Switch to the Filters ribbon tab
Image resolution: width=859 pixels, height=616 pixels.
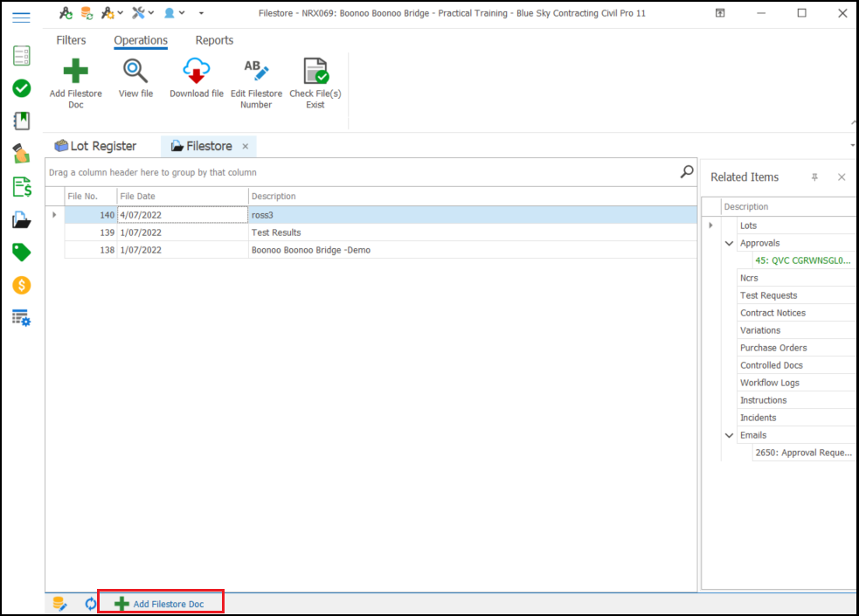tap(71, 40)
